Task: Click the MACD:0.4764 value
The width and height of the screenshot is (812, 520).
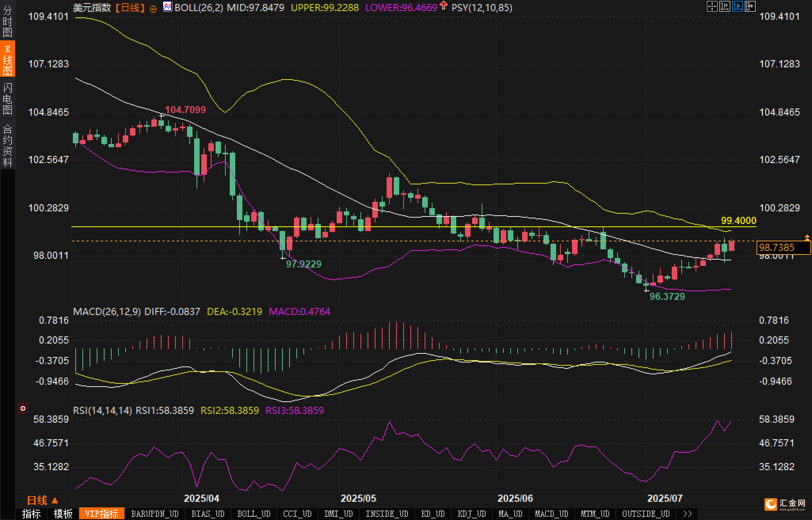Action: 299,311
